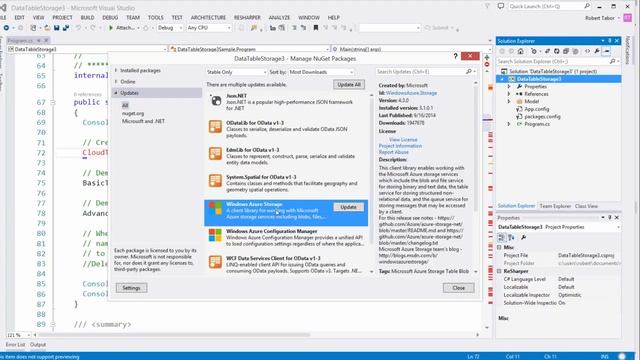640x360 pixels.
Task: Click the ODataLib package icon
Action: coord(215,127)
